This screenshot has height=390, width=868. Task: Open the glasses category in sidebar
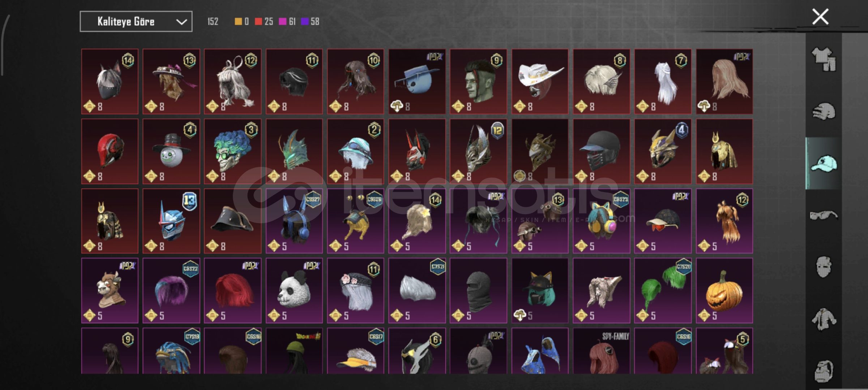click(824, 216)
